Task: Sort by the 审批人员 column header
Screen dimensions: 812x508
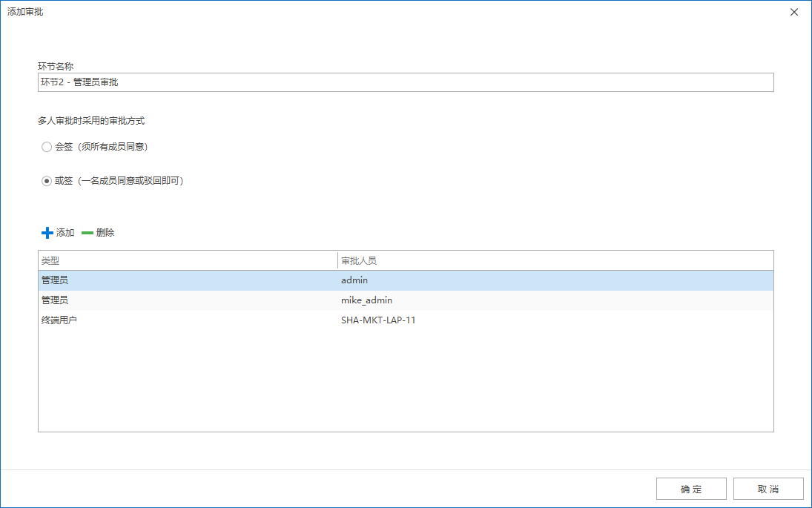Action: 555,261
